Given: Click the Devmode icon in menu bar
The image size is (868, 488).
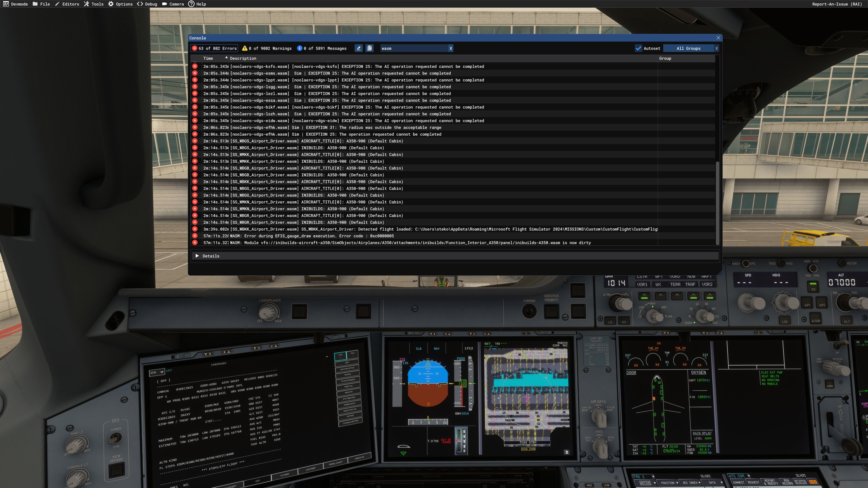Looking at the screenshot, I should point(6,4).
